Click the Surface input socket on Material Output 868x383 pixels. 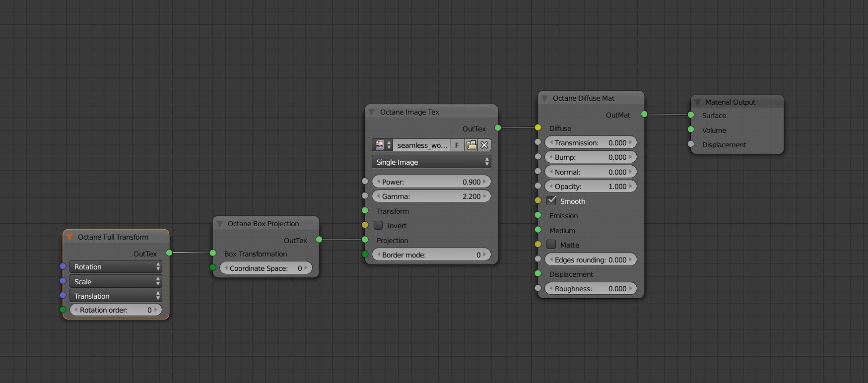(691, 115)
